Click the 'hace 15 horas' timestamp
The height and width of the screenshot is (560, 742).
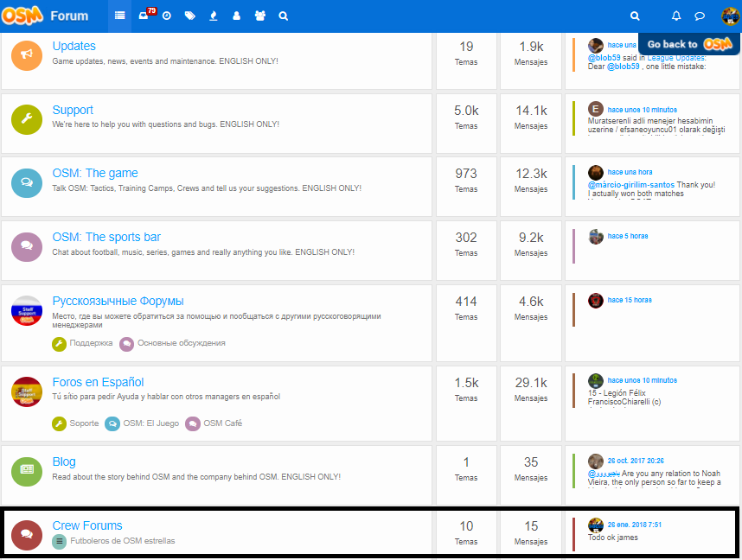click(x=630, y=300)
